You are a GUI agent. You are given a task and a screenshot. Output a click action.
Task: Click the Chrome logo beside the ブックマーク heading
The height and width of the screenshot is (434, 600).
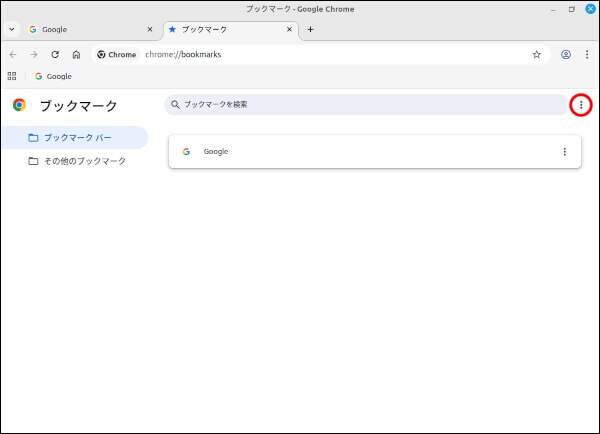[x=19, y=105]
